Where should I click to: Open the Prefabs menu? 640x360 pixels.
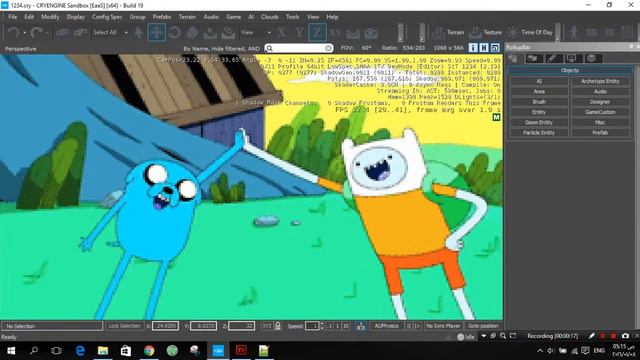(x=162, y=17)
